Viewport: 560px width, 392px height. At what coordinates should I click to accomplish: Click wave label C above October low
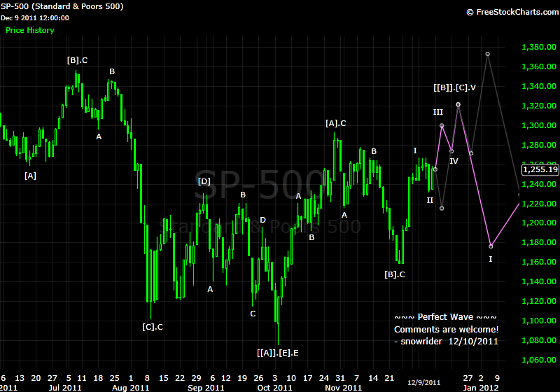click(x=253, y=314)
